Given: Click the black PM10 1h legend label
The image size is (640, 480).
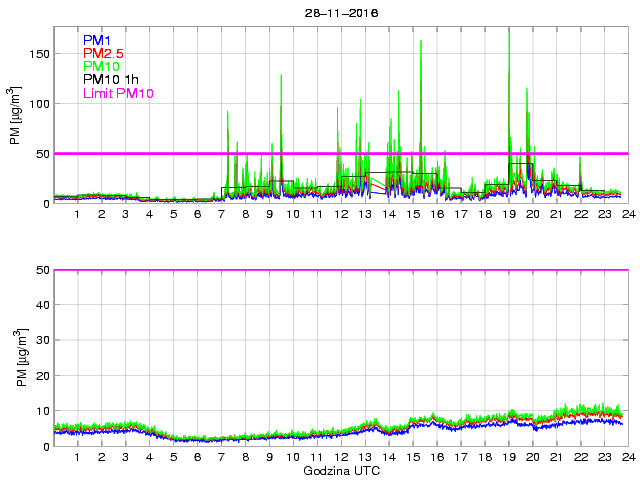Looking at the screenshot, I should [109, 80].
